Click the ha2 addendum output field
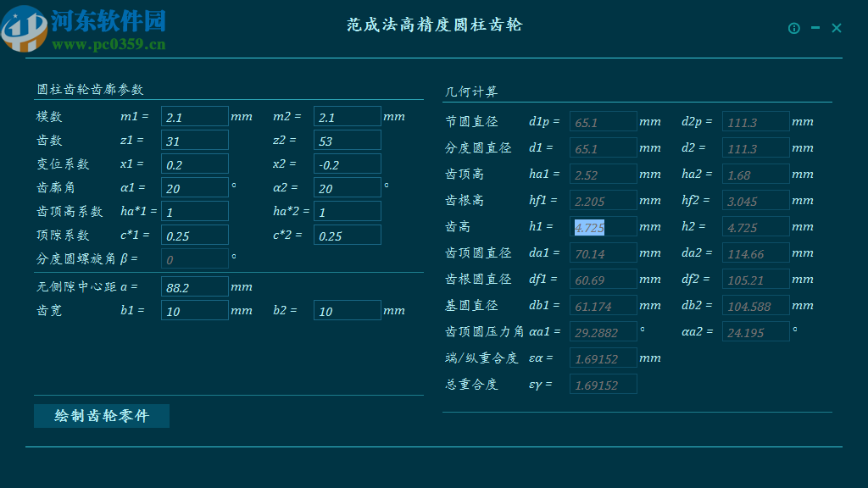Screen dimensions: 868x488 755,175
